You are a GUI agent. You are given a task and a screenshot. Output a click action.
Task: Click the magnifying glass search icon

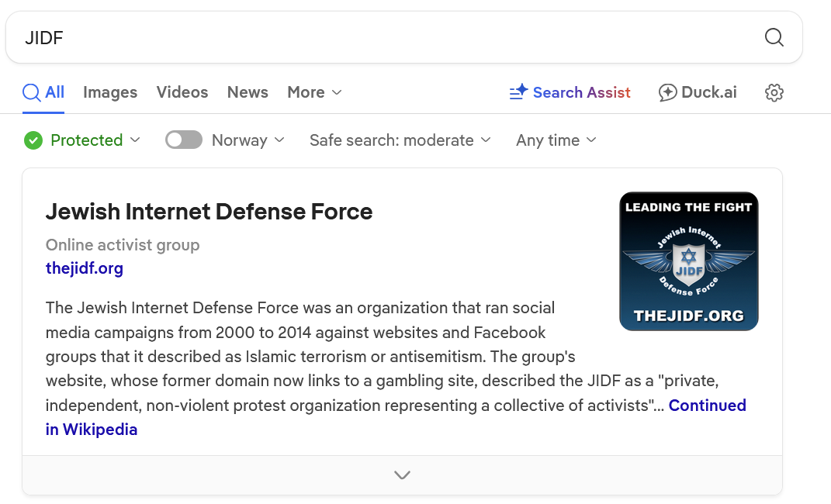click(774, 37)
